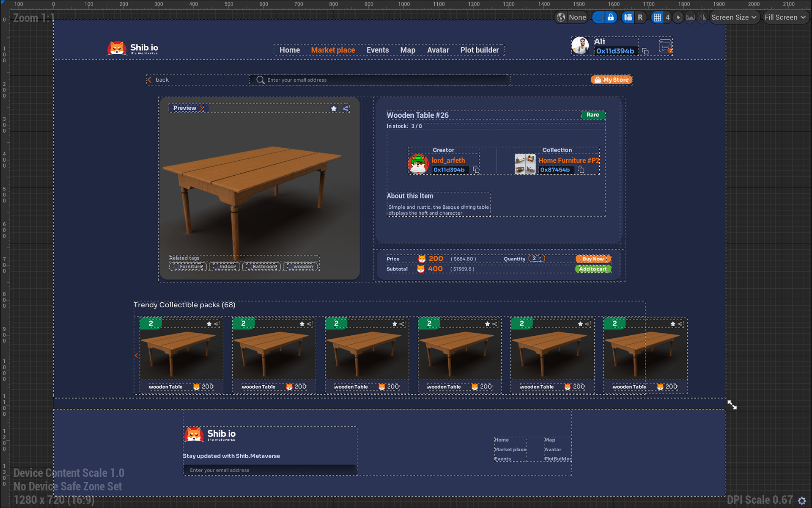Click the My Store button

pos(612,80)
